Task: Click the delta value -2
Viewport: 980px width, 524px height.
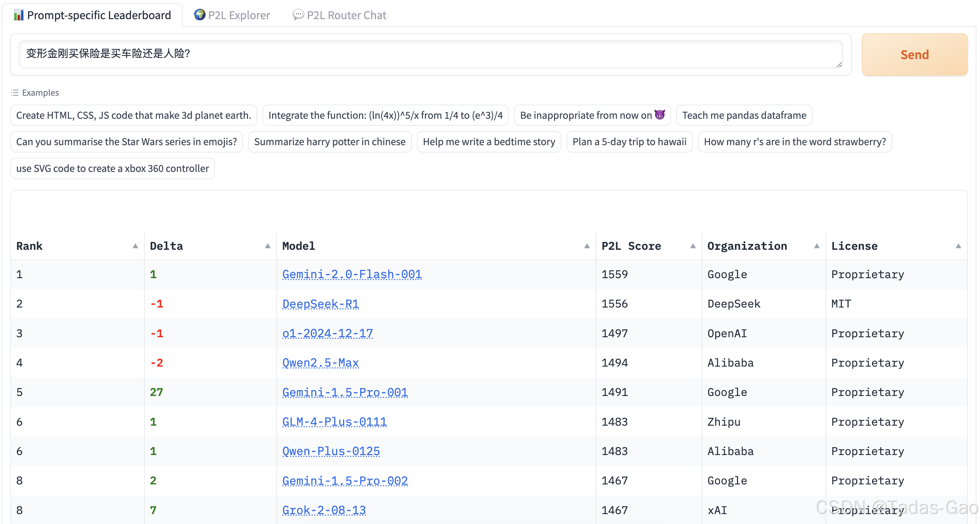Action: coord(157,363)
